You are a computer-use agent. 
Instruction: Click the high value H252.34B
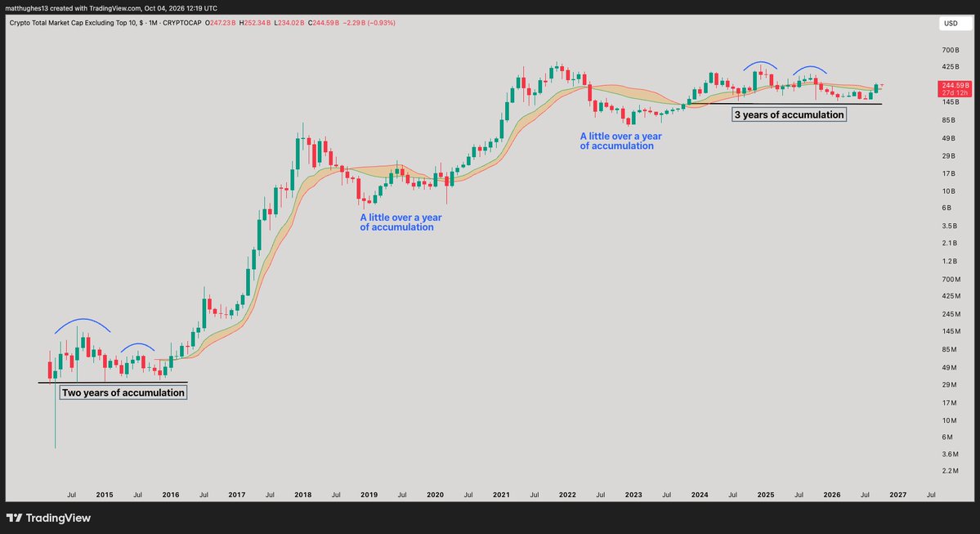pos(255,23)
